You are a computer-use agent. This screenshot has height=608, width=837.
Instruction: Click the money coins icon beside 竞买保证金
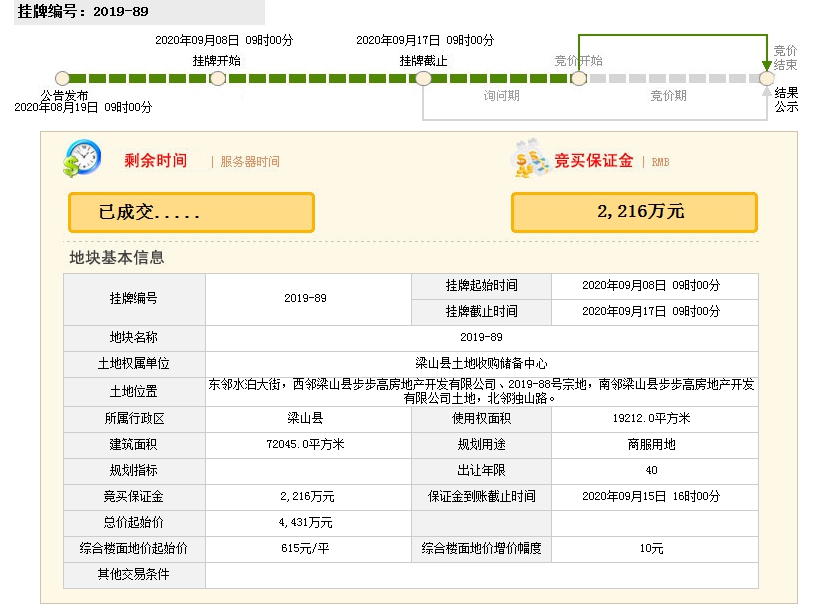click(530, 158)
